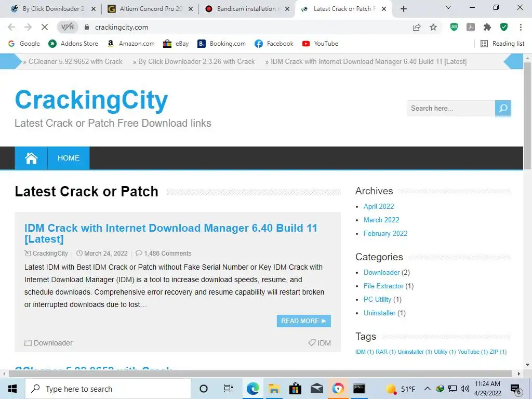Viewport: 532px width, 399px height.
Task: Go forward to the next page
Action: pos(28,27)
